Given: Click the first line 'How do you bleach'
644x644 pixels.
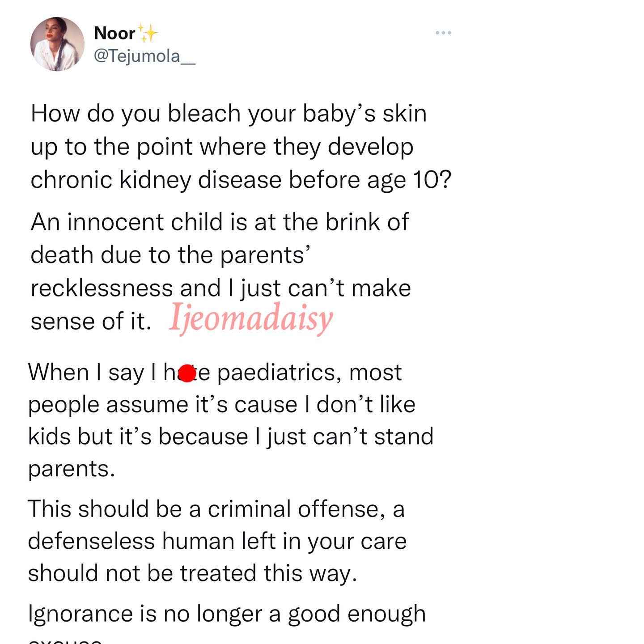Looking at the screenshot, I should (229, 114).
